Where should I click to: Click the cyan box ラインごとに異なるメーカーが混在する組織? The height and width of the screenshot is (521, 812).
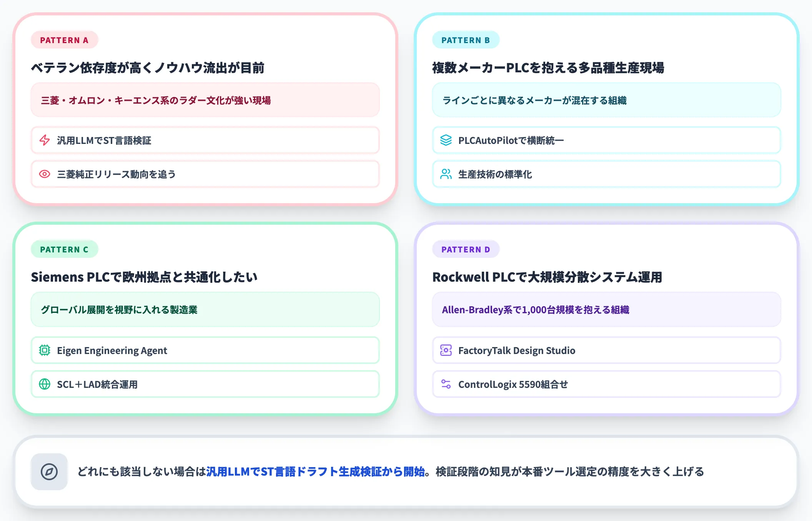click(607, 100)
